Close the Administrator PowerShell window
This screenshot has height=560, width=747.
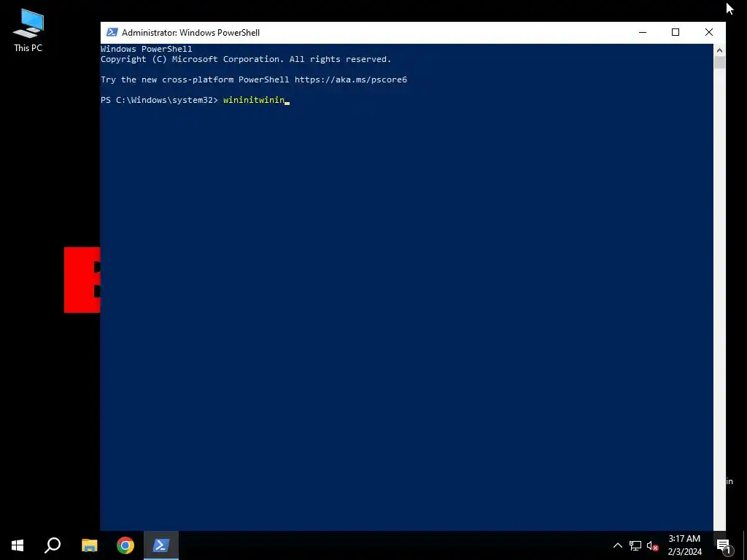709,32
